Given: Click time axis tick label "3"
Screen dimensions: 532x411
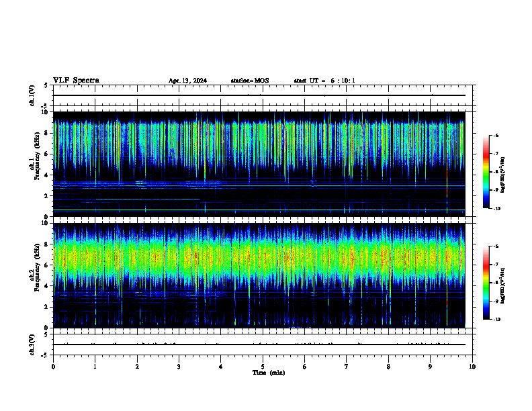Looking at the screenshot, I should [179, 367].
